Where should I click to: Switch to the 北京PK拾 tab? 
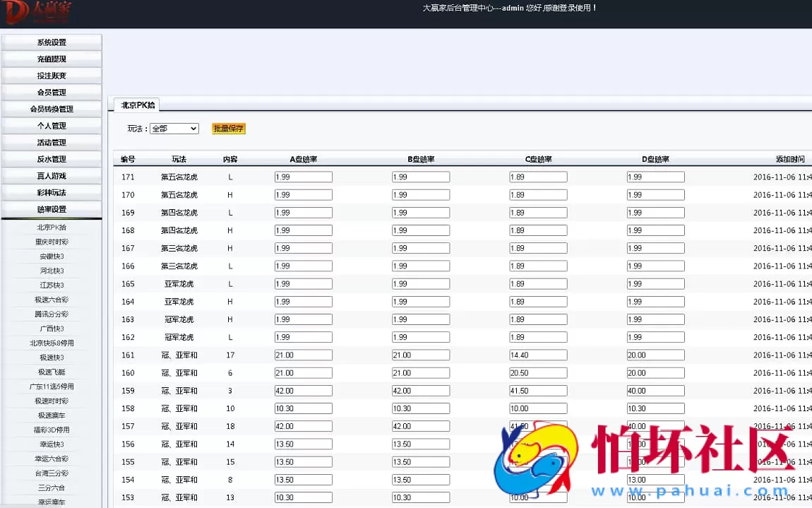point(136,105)
